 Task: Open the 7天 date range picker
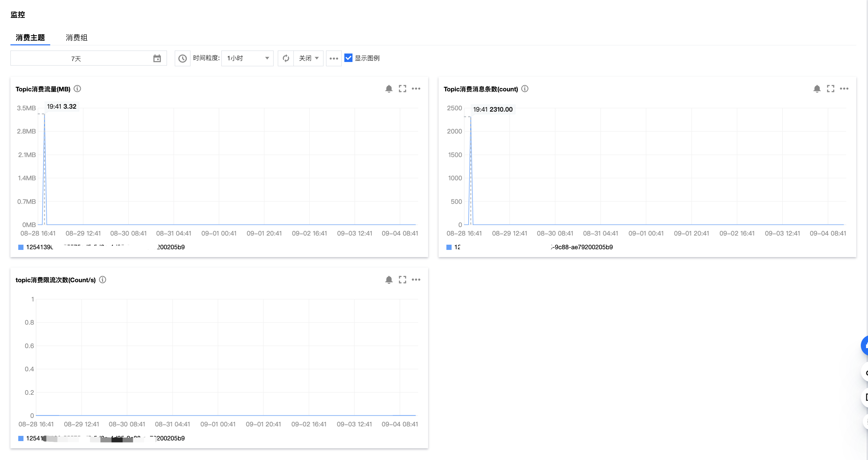pos(88,58)
